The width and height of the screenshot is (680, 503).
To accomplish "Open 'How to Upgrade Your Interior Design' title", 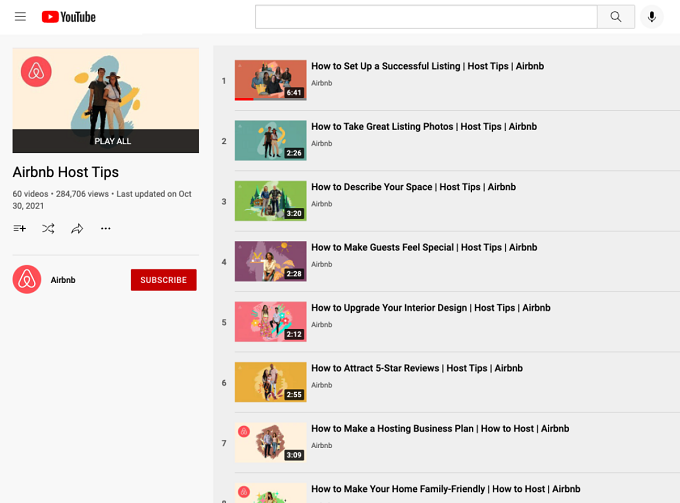I will tap(431, 307).
